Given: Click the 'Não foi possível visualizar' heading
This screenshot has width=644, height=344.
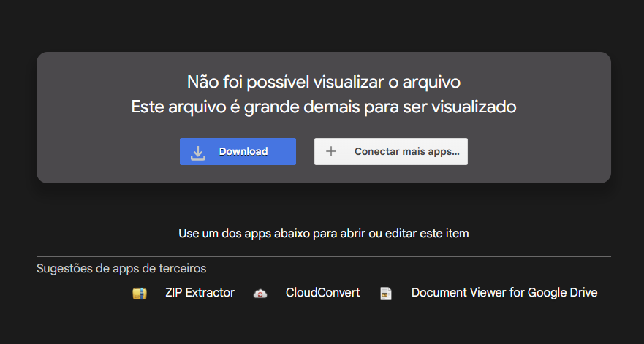Looking at the screenshot, I should pyautogui.click(x=323, y=81).
